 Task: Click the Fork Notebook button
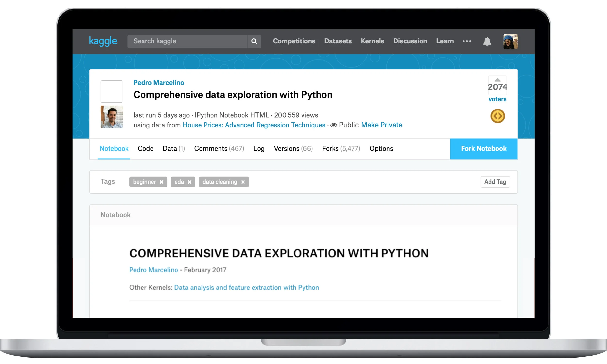click(484, 149)
